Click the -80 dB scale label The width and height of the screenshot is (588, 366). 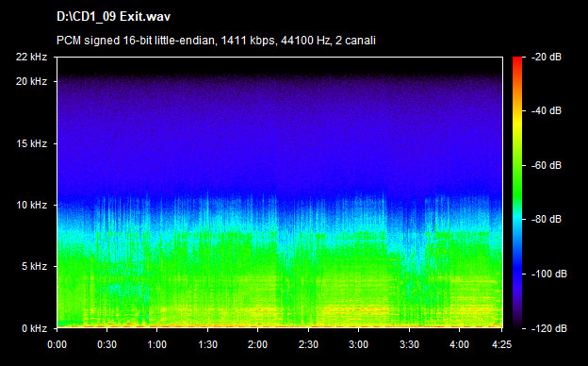547,219
